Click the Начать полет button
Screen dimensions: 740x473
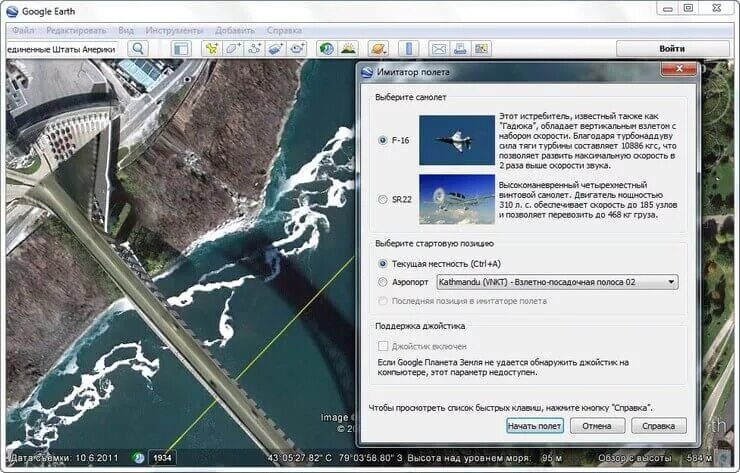click(535, 426)
